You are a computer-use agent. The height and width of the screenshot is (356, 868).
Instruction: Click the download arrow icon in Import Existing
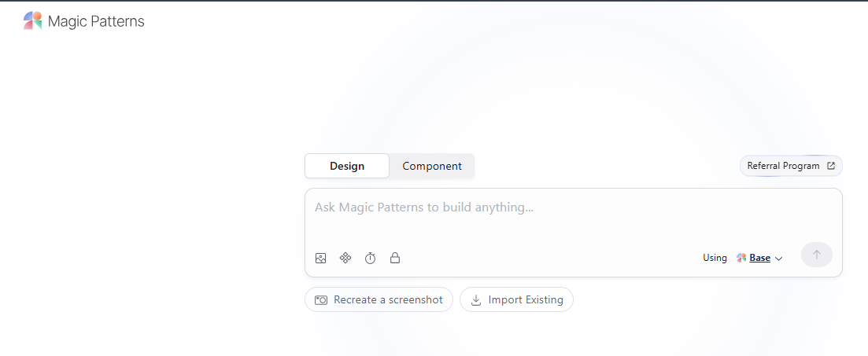(x=475, y=300)
